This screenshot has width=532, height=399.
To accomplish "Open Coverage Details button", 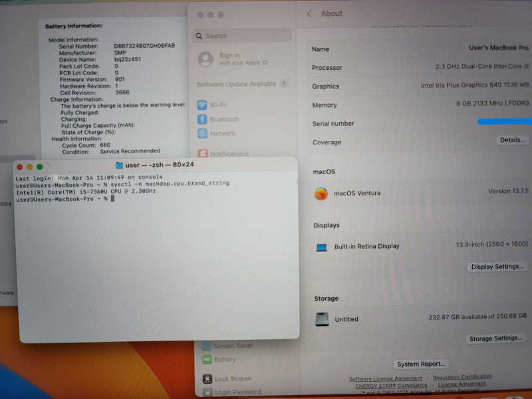I will click(x=512, y=140).
